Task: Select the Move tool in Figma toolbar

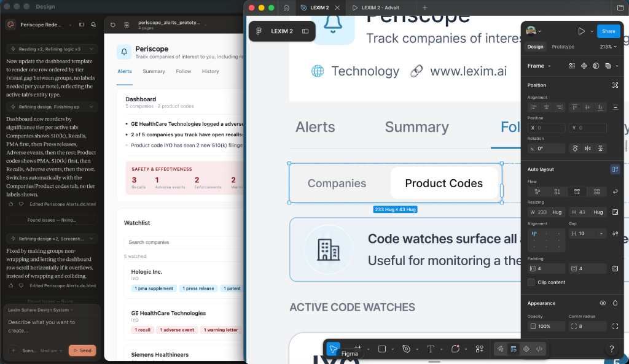Action: 333,349
